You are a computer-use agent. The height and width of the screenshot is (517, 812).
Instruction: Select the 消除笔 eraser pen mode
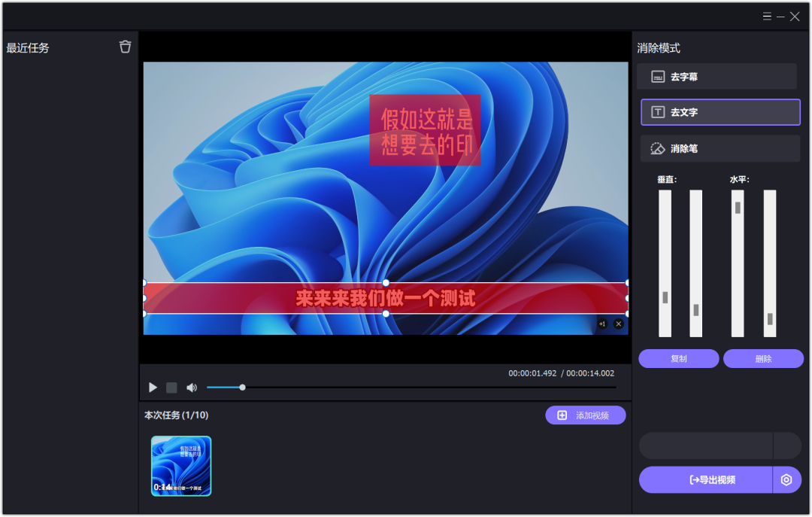tap(720, 149)
